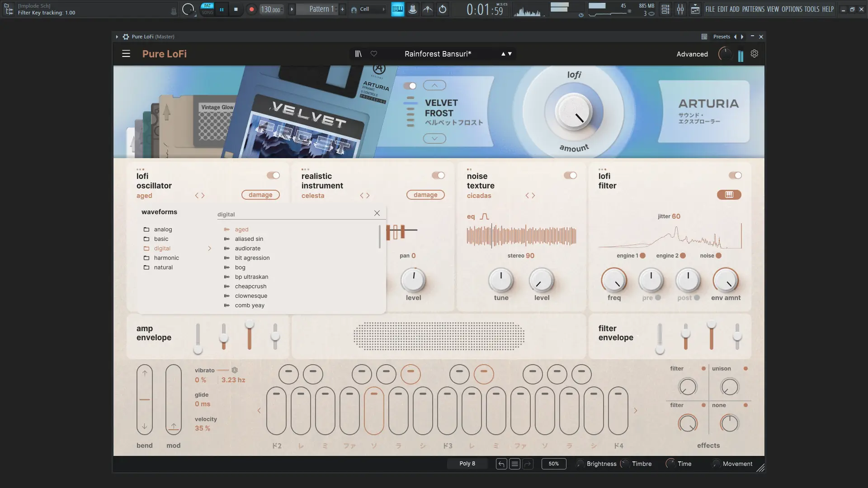This screenshot has height=488, width=868.
Task: Switch to Advanced view
Action: [x=692, y=54]
